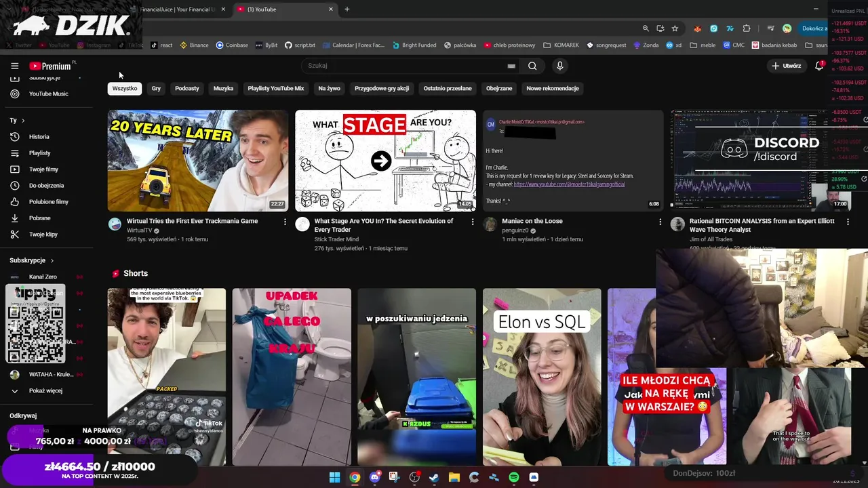This screenshot has height=488, width=868.
Task: Open the VirtualTV channel avatar
Action: [x=115, y=224]
